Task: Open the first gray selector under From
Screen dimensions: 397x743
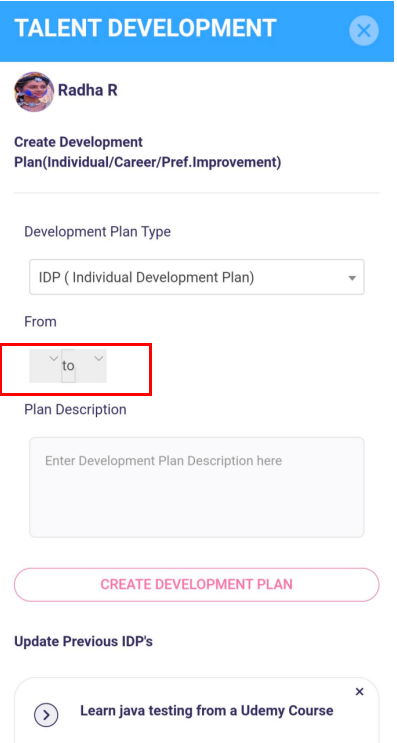Action: point(45,366)
